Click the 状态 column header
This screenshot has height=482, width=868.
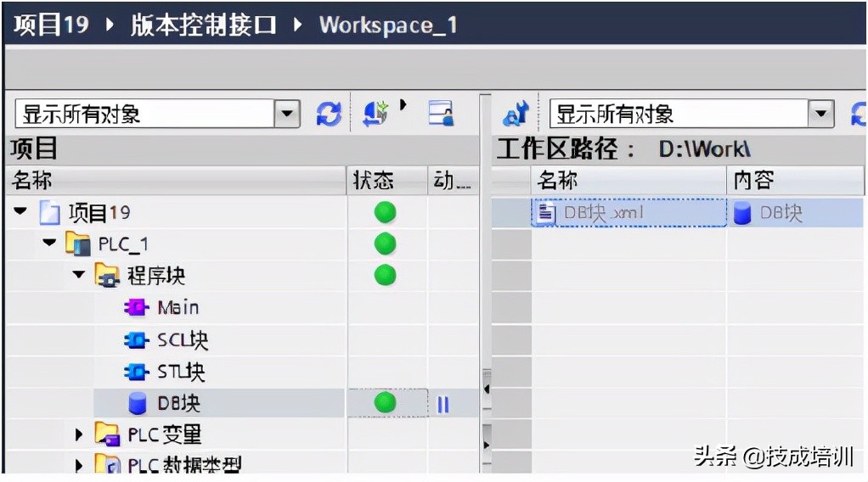(x=386, y=181)
